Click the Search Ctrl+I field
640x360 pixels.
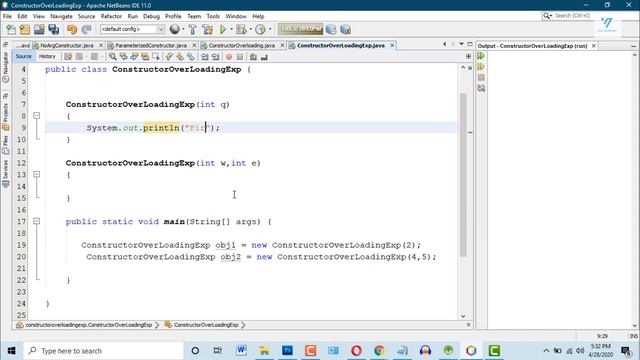pyautogui.click(x=573, y=16)
